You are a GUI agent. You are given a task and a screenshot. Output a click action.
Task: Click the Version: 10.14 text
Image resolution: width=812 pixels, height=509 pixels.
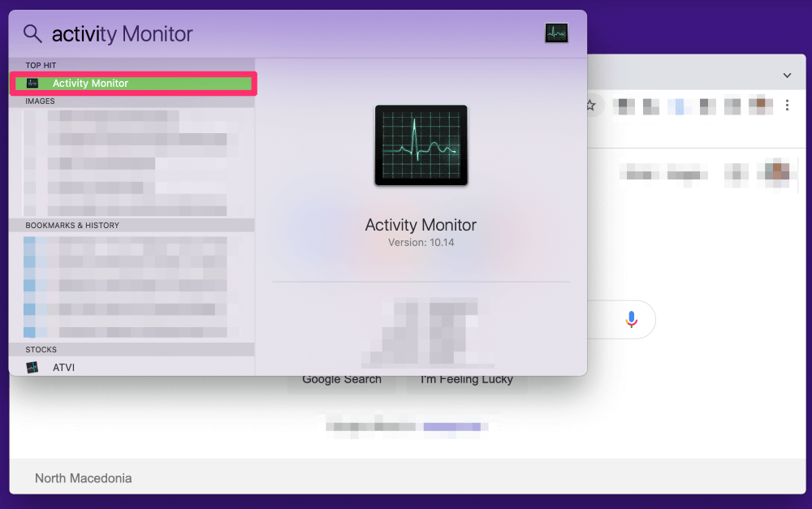click(x=421, y=243)
